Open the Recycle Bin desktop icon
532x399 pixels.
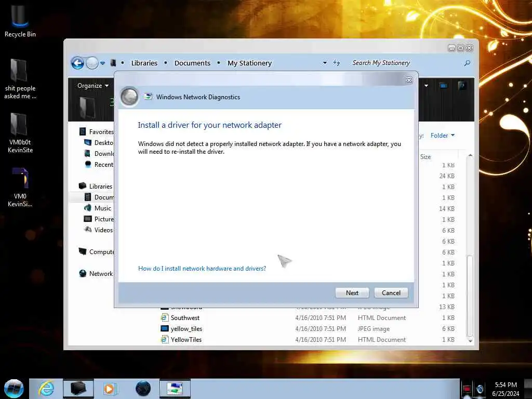pos(20,20)
